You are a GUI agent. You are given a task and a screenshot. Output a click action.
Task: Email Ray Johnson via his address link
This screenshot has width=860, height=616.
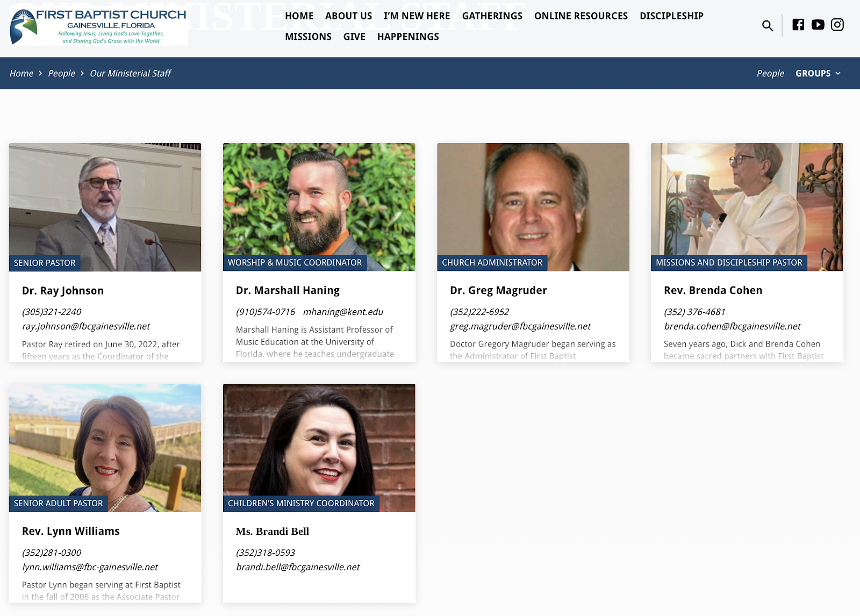pos(86,326)
